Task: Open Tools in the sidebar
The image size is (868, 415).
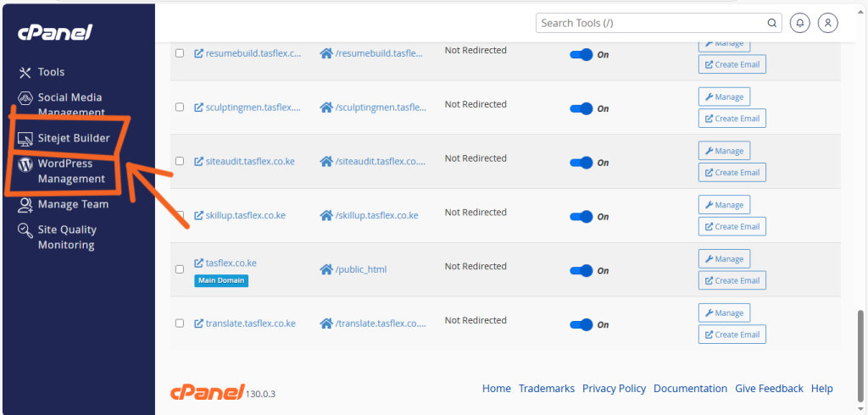Action: [42, 72]
